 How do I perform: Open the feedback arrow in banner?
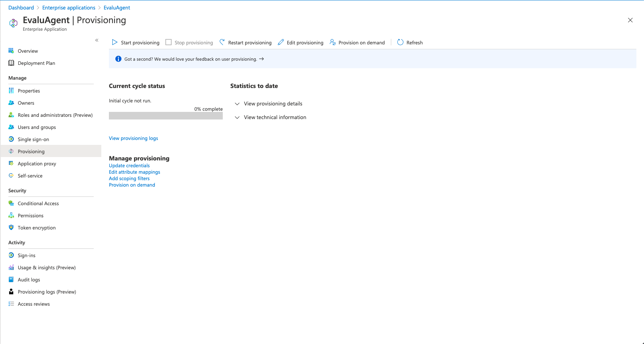261,59
